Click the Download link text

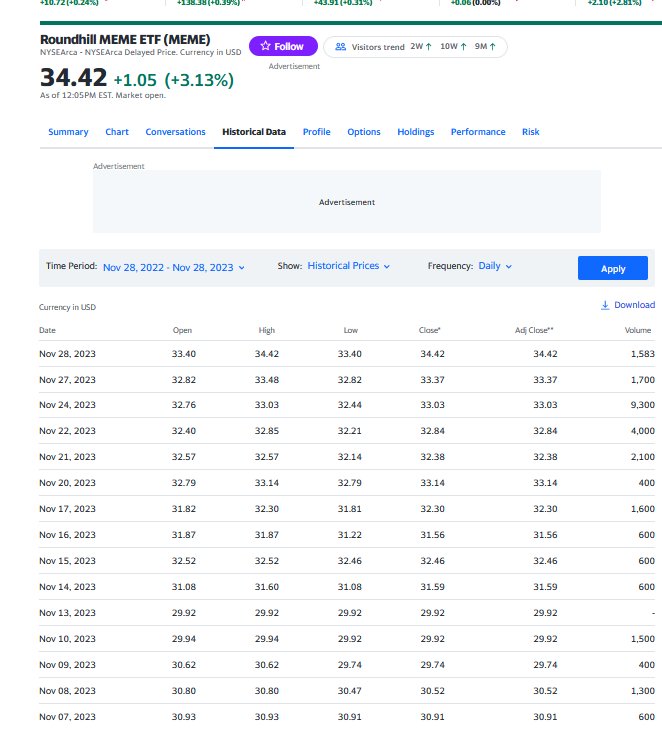coord(635,305)
